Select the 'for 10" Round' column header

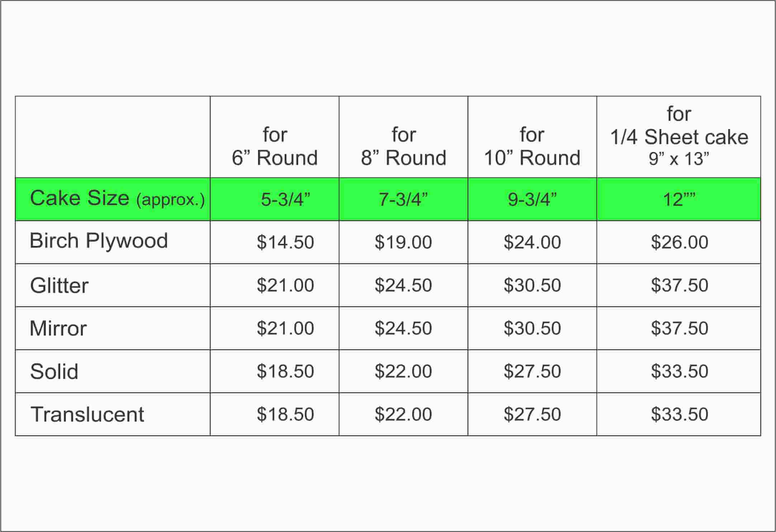[532, 146]
